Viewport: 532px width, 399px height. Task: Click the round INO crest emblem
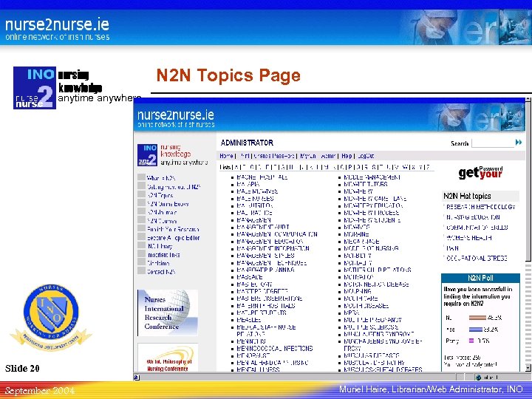pyautogui.click(x=51, y=313)
